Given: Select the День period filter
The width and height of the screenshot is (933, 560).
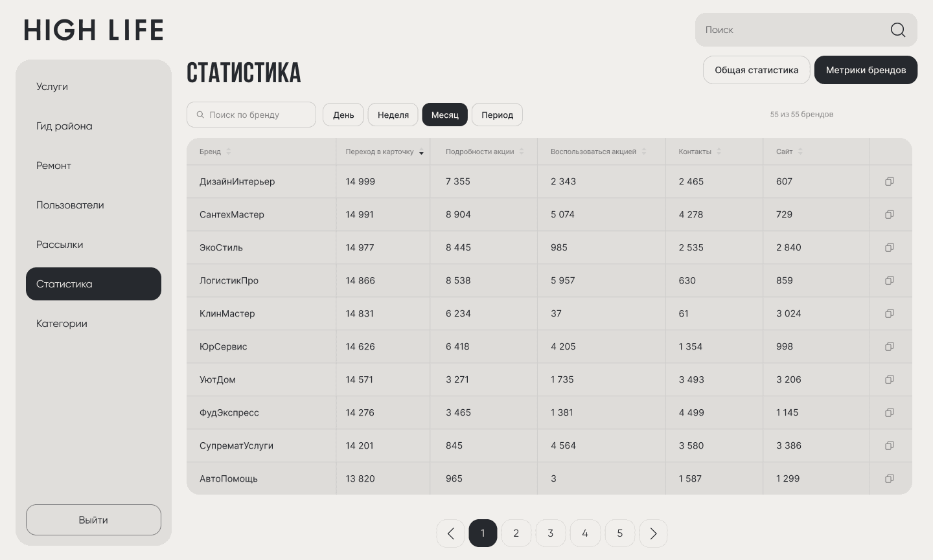Looking at the screenshot, I should 343,115.
